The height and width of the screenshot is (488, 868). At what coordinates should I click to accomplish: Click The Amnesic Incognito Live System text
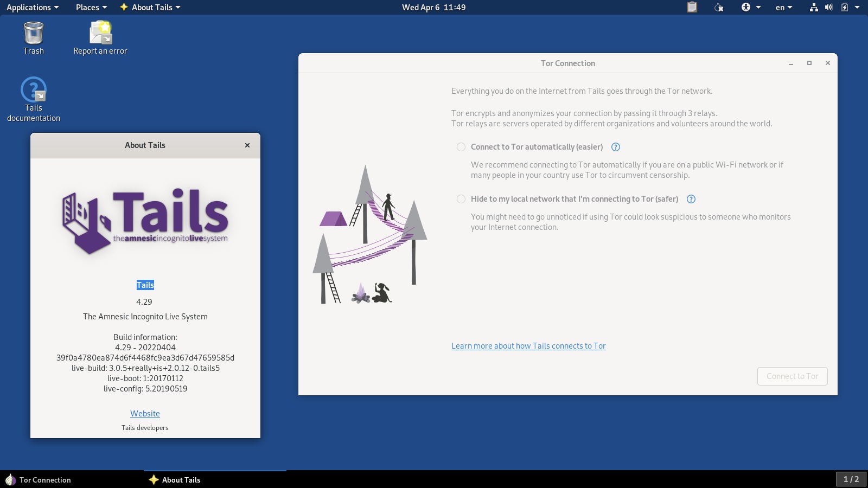point(145,317)
